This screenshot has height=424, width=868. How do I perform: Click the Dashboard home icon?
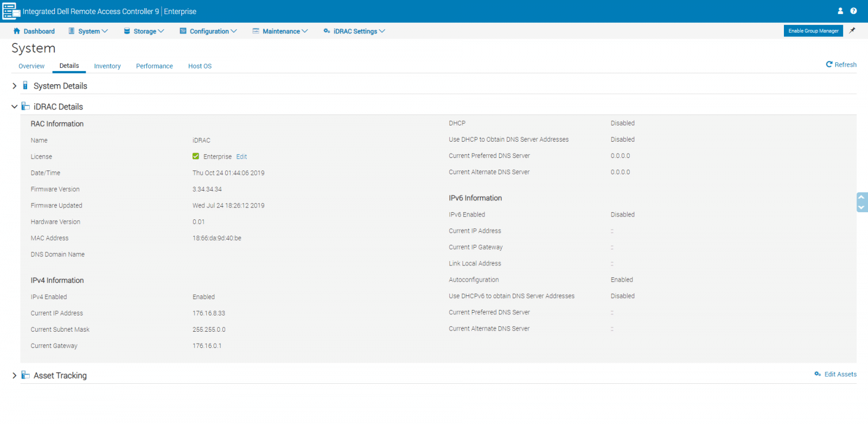[17, 31]
